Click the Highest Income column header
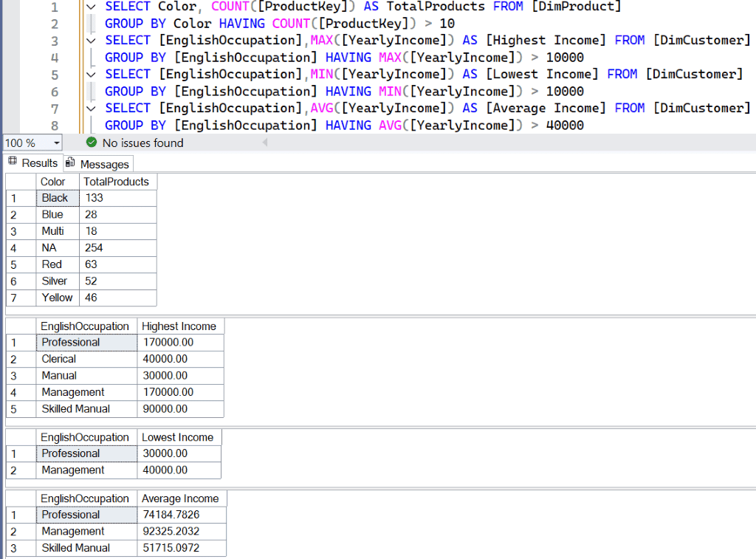The width and height of the screenshot is (756, 559). coord(179,326)
